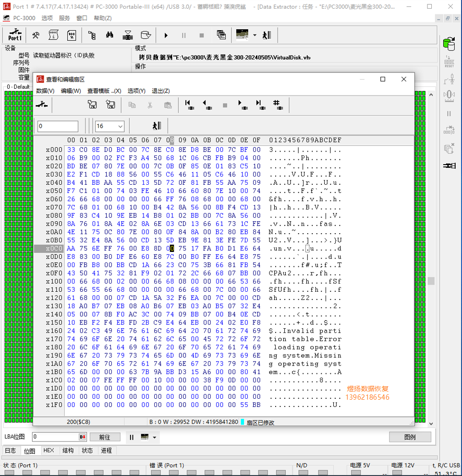Switch to the 状态 tab
Viewport: 462px width, 476px height.
(x=87, y=451)
